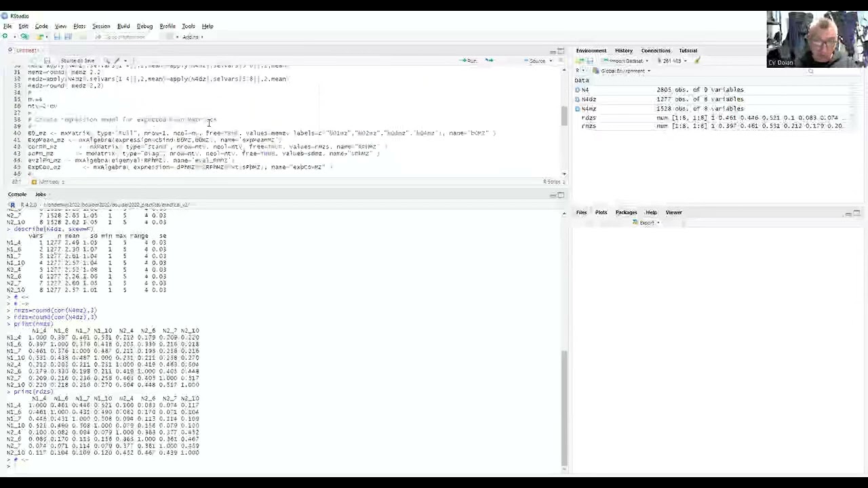Click the Open File icon
The image size is (868, 488).
(x=41, y=37)
